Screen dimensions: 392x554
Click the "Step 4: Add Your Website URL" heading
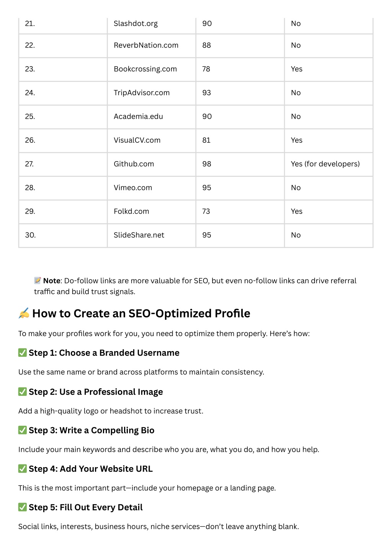point(91,469)
